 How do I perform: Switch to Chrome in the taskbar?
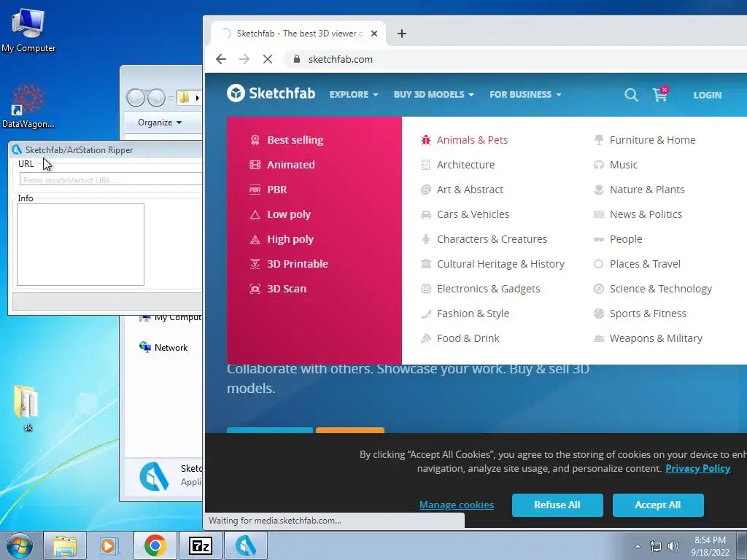tap(155, 545)
